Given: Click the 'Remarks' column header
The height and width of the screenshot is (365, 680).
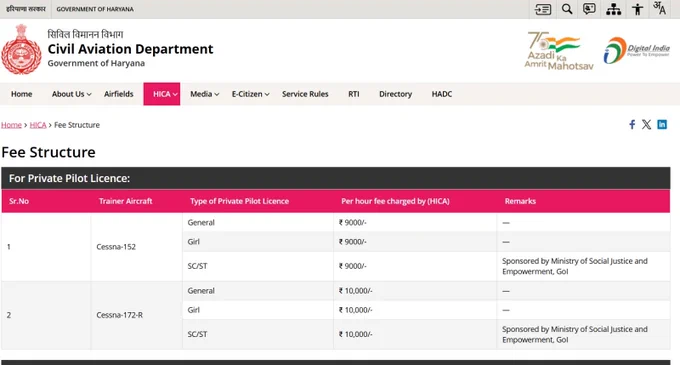Looking at the screenshot, I should pyautogui.click(x=520, y=201).
